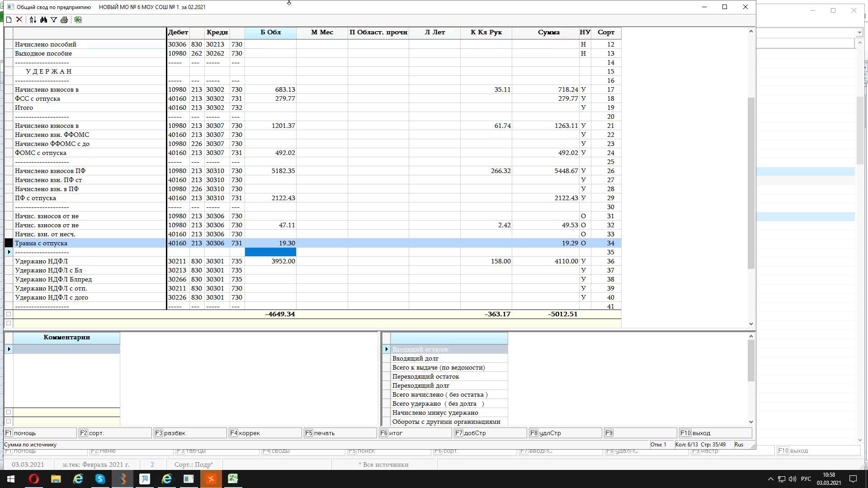Click К Кл Рук column header
Image resolution: width=868 pixels, height=488 pixels.
click(x=486, y=33)
